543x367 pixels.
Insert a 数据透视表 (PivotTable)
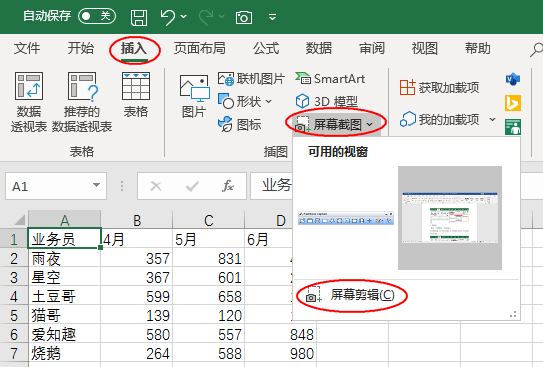(x=29, y=102)
